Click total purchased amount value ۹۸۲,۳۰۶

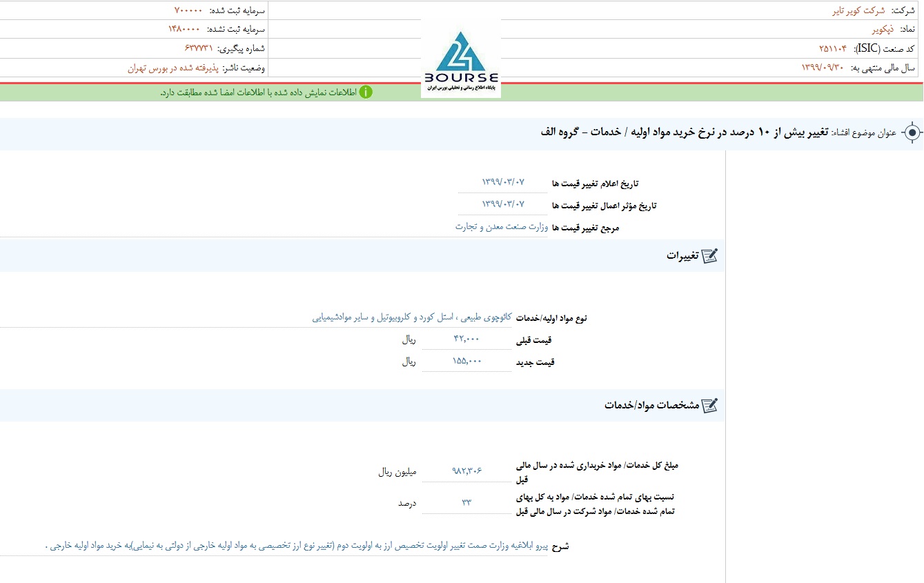pos(466,471)
